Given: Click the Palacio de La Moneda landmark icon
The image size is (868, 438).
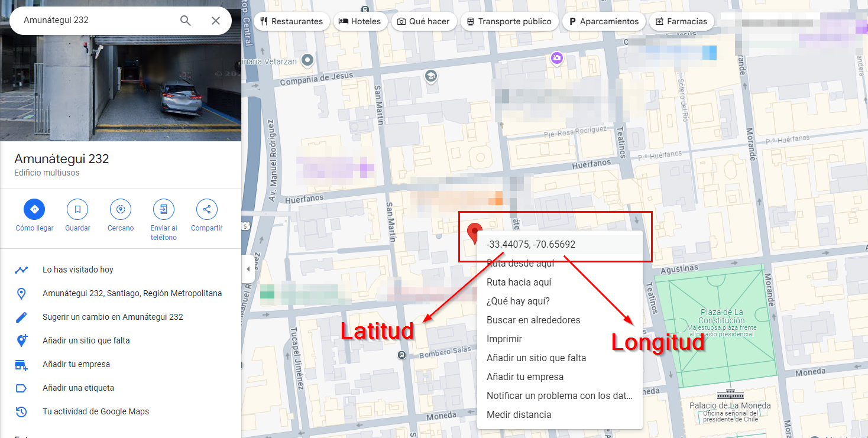Looking at the screenshot, I should point(730,395).
